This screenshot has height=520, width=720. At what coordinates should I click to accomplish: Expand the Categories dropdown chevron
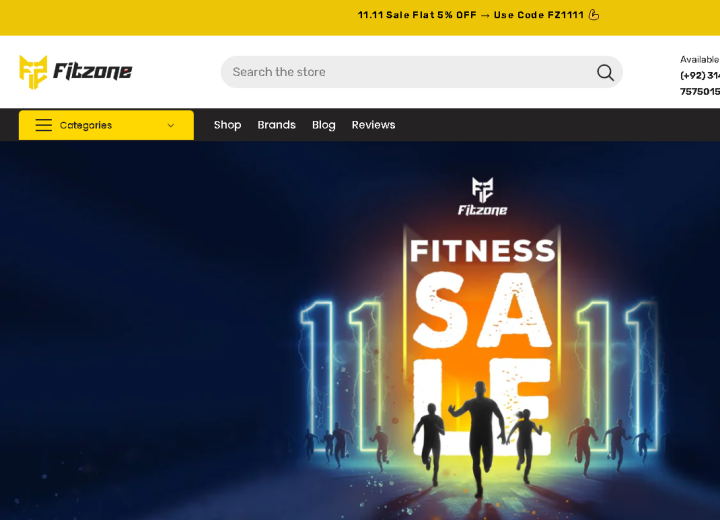click(x=171, y=125)
